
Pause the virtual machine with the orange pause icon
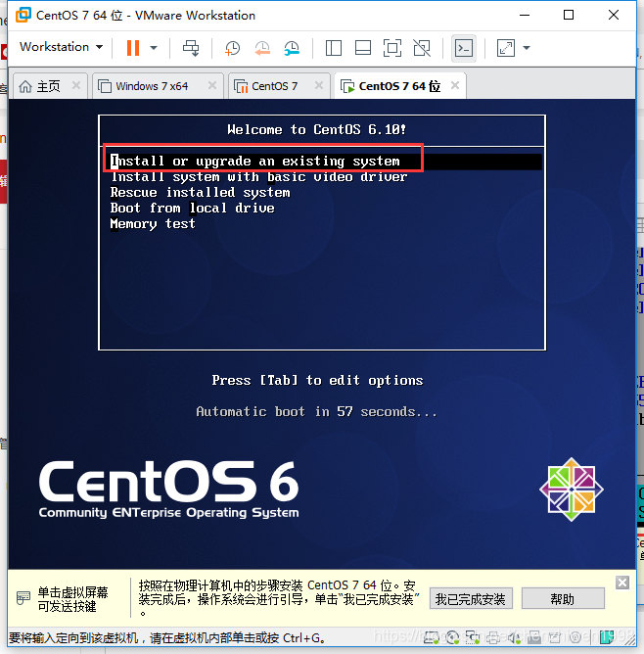(x=132, y=48)
